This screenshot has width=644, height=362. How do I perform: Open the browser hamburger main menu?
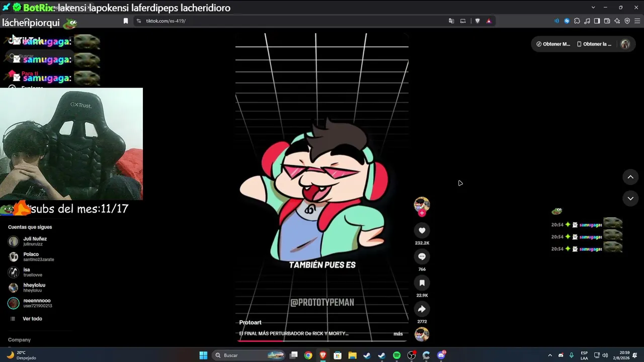pyautogui.click(x=637, y=21)
